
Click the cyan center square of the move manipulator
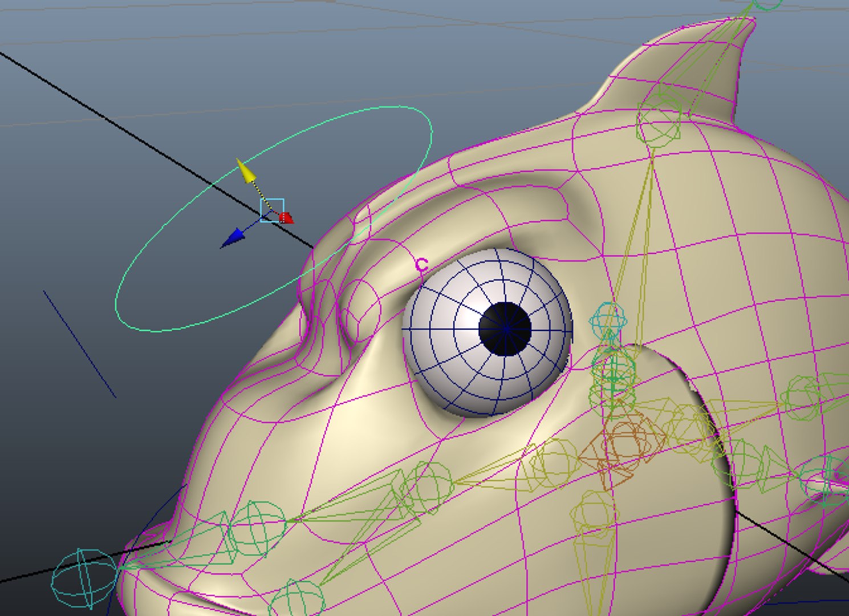tap(272, 210)
